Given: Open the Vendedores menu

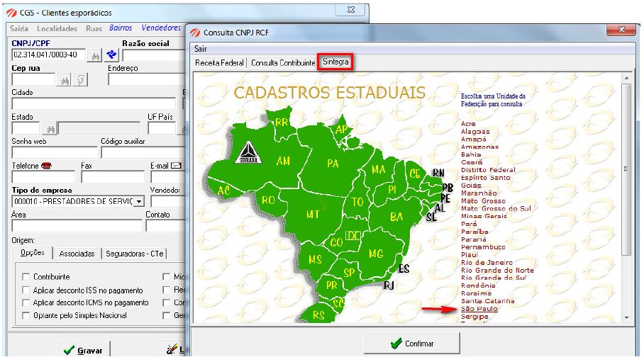Looking at the screenshot, I should (x=161, y=28).
